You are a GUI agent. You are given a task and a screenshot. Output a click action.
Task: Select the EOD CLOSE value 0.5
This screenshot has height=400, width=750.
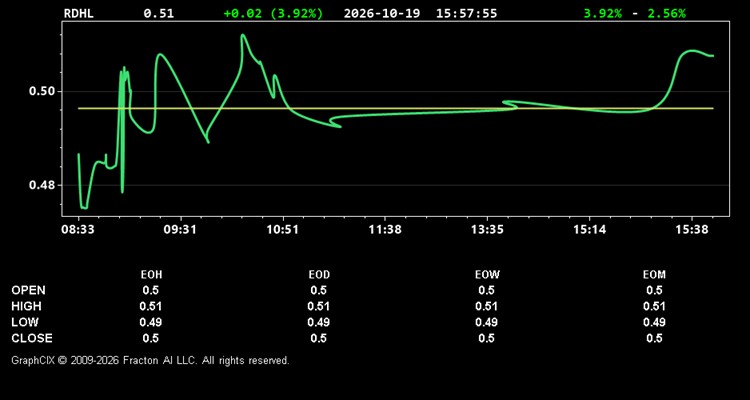(x=319, y=338)
